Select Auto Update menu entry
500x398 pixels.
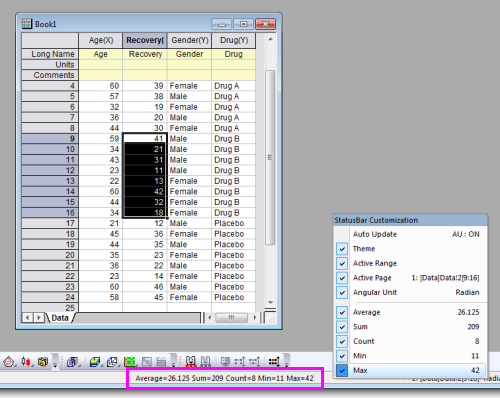[410, 234]
